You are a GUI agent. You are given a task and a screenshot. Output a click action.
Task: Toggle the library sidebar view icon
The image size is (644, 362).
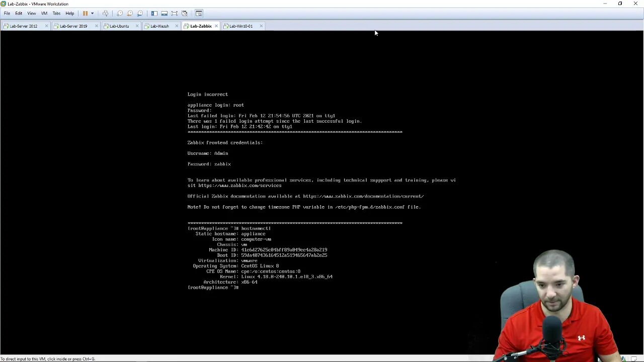coord(154,14)
